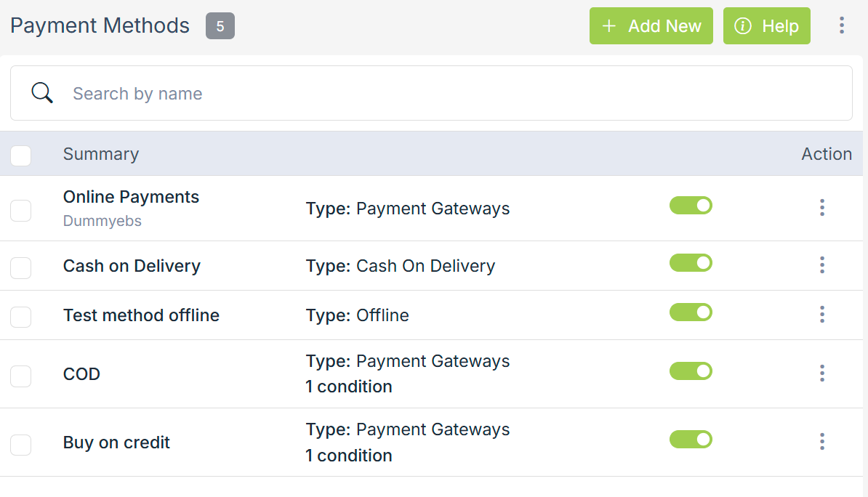Open the Help button

766,26
